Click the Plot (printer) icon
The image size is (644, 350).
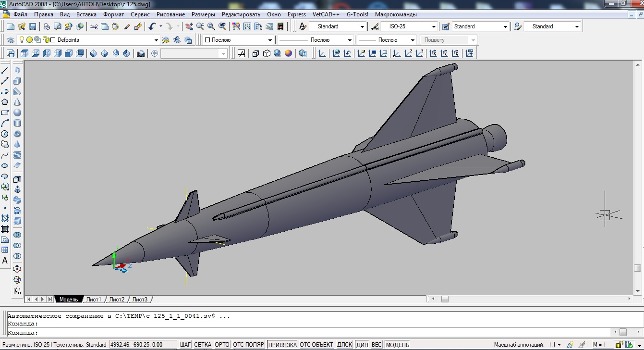[47, 26]
